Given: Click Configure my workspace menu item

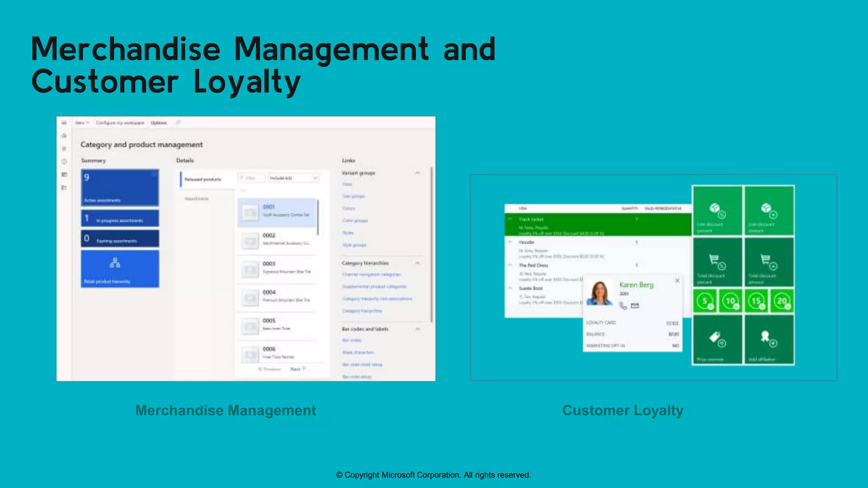Looking at the screenshot, I should point(120,123).
